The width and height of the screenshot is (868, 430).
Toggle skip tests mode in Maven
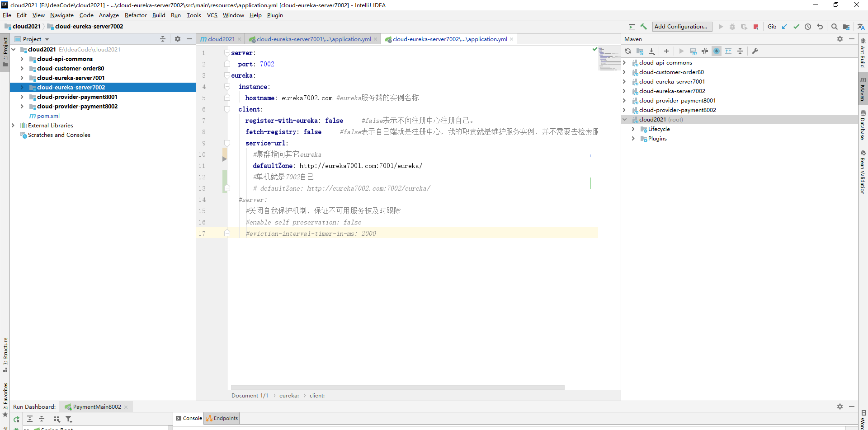(717, 51)
